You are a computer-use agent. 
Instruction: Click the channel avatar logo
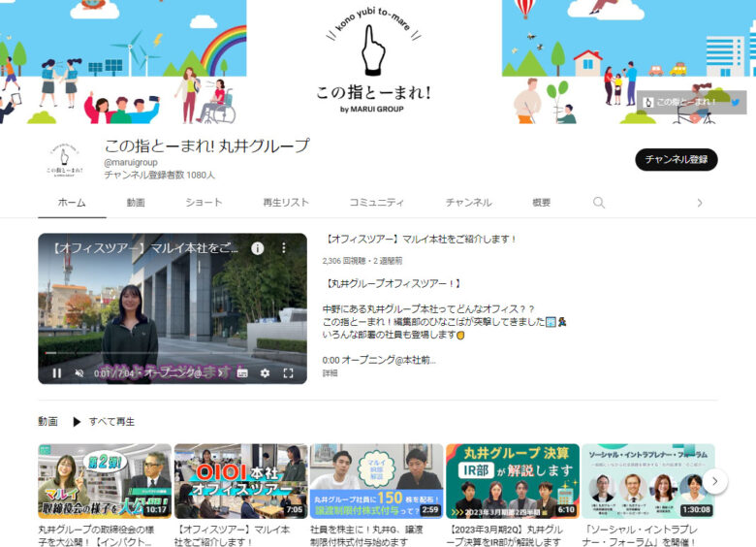click(x=65, y=160)
